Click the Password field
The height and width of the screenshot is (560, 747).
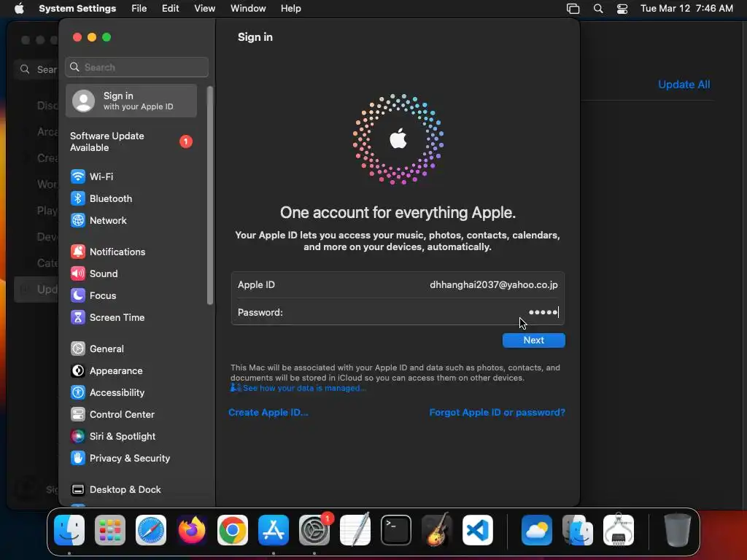coord(398,312)
